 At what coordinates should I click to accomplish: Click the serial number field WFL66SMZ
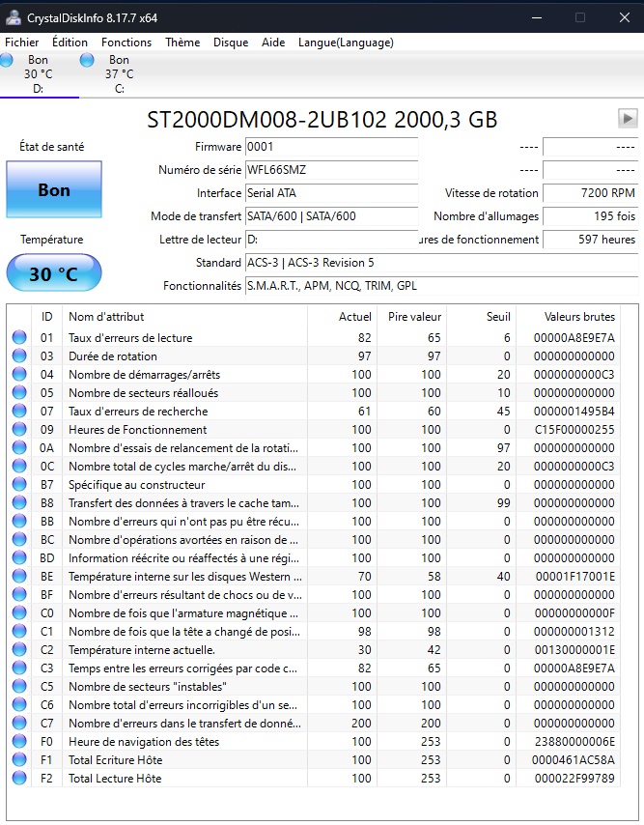331,170
